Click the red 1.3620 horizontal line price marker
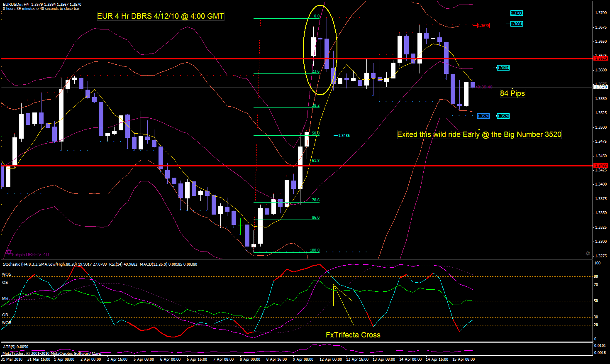The height and width of the screenshot is (364, 610). click(600, 59)
